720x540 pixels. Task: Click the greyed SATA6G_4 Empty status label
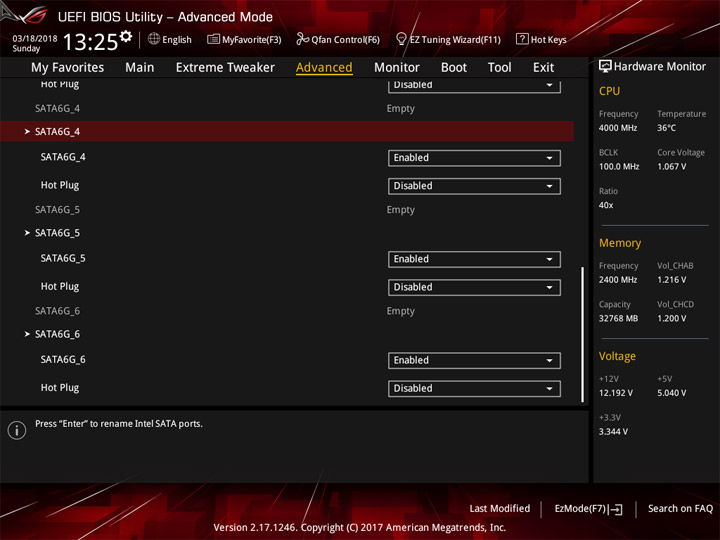pos(400,108)
